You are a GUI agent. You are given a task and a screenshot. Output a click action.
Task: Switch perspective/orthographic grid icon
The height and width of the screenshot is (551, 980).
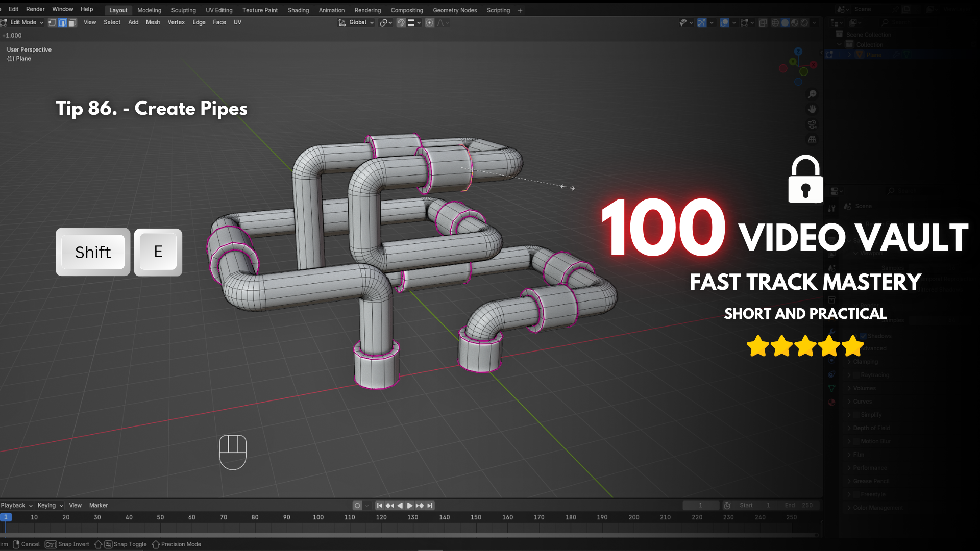(812, 139)
